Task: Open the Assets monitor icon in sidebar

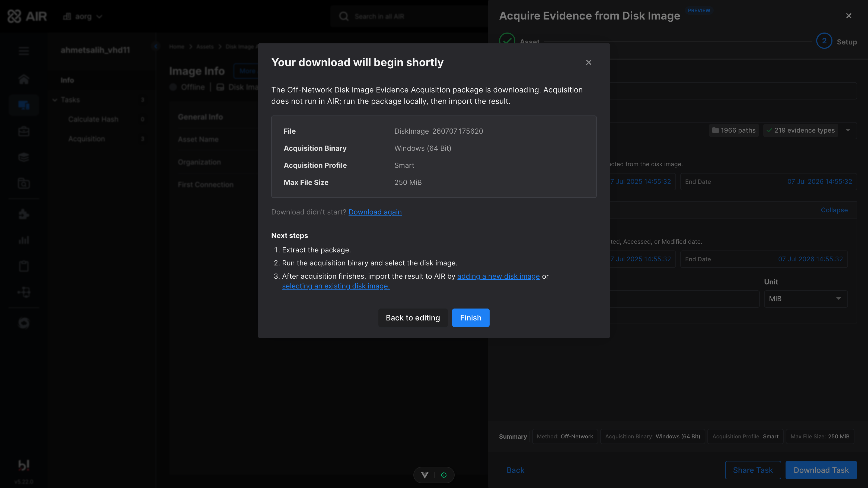Action: pyautogui.click(x=24, y=105)
